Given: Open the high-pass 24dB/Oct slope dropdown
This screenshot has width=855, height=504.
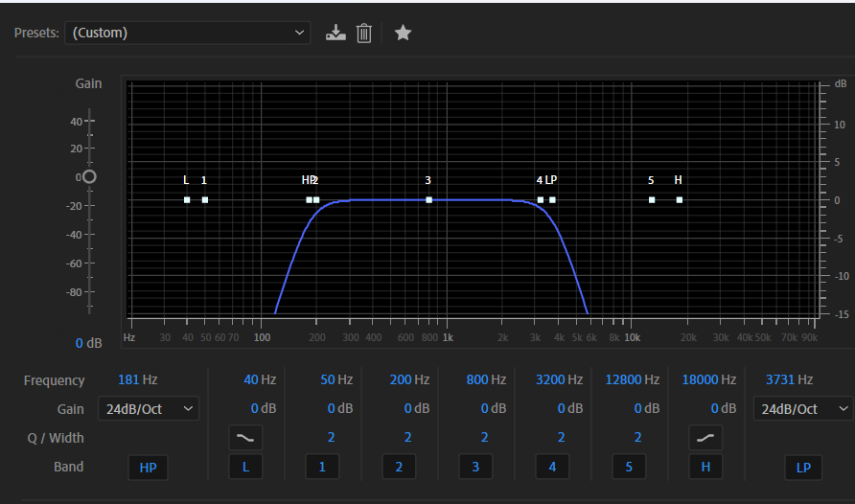Looking at the screenshot, I should pos(148,409).
